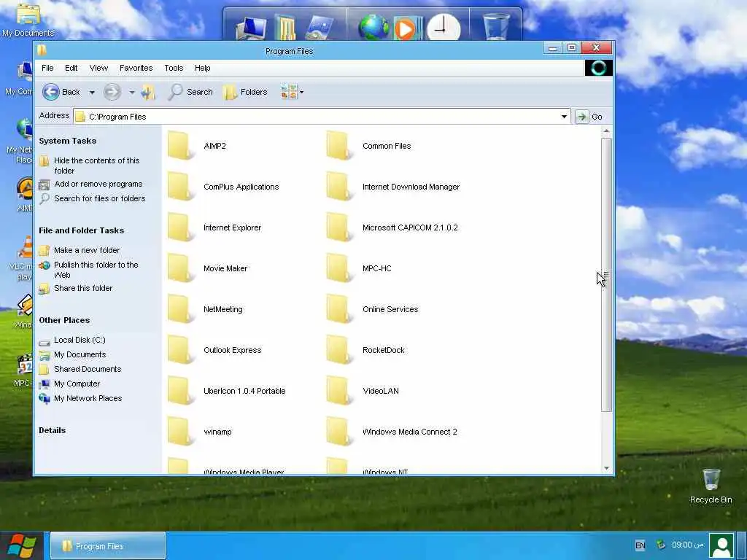Select the Online Services folder icon
The width and height of the screenshot is (747, 560).
click(x=339, y=309)
